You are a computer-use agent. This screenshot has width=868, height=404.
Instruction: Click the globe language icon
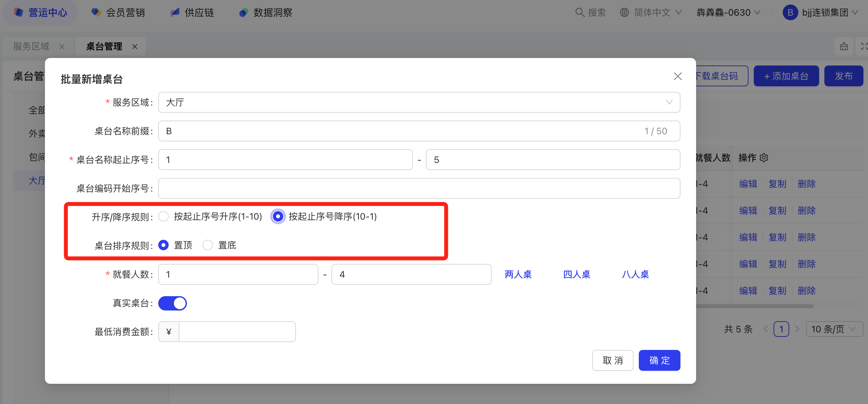[624, 12]
